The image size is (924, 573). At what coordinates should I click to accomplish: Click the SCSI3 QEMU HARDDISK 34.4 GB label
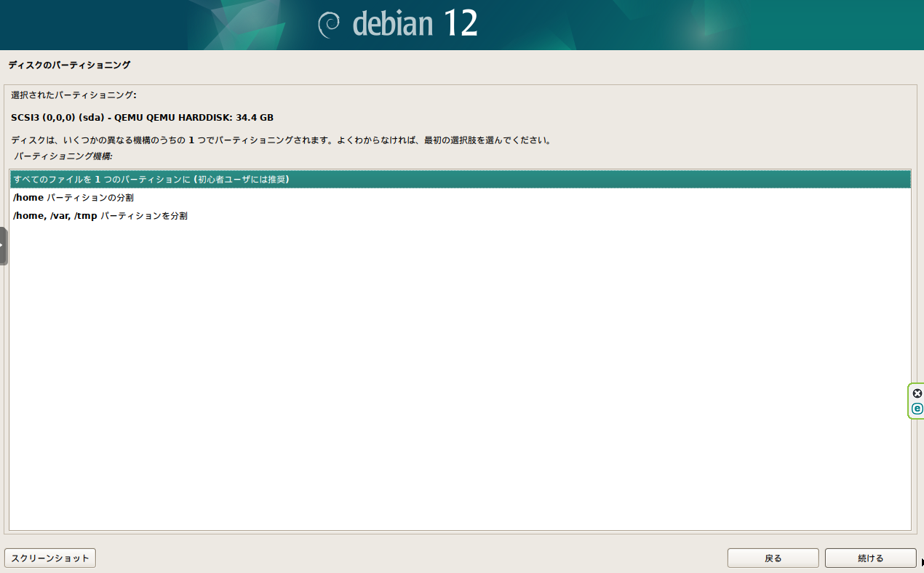pyautogui.click(x=142, y=118)
